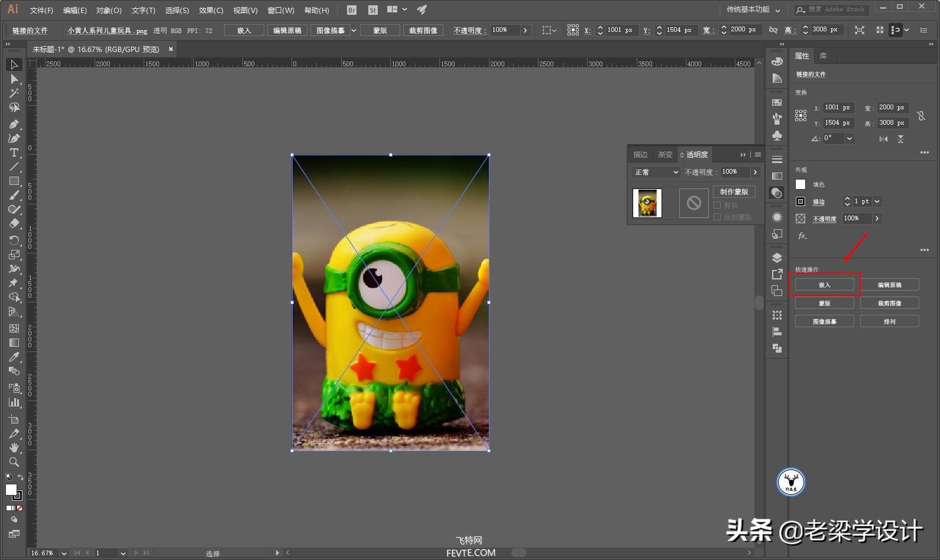This screenshot has height=560, width=940.
Task: Expand the rotation angle dropdown
Action: pos(850,138)
